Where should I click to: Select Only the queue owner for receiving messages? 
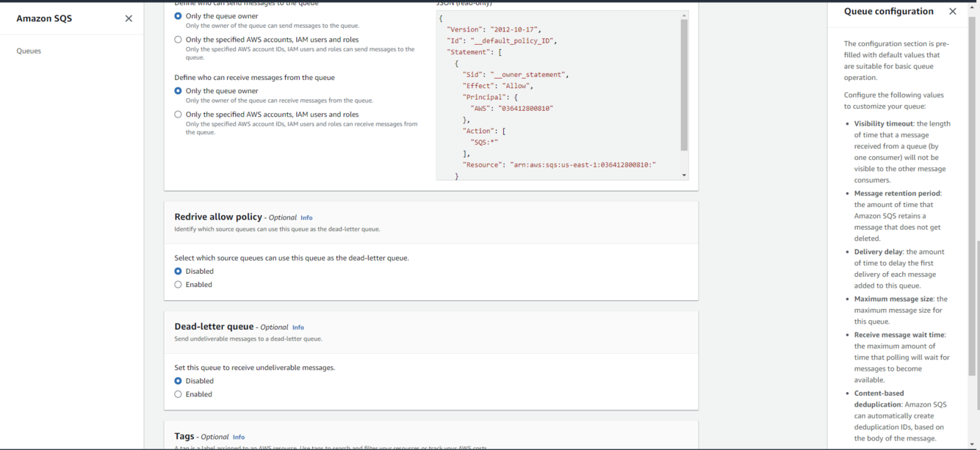pos(178,91)
